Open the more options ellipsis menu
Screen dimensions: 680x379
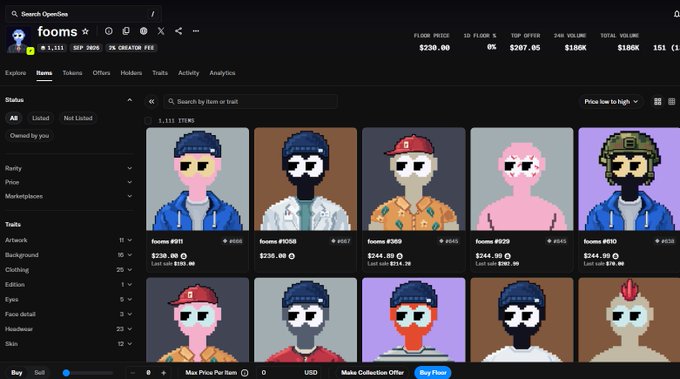click(x=196, y=31)
